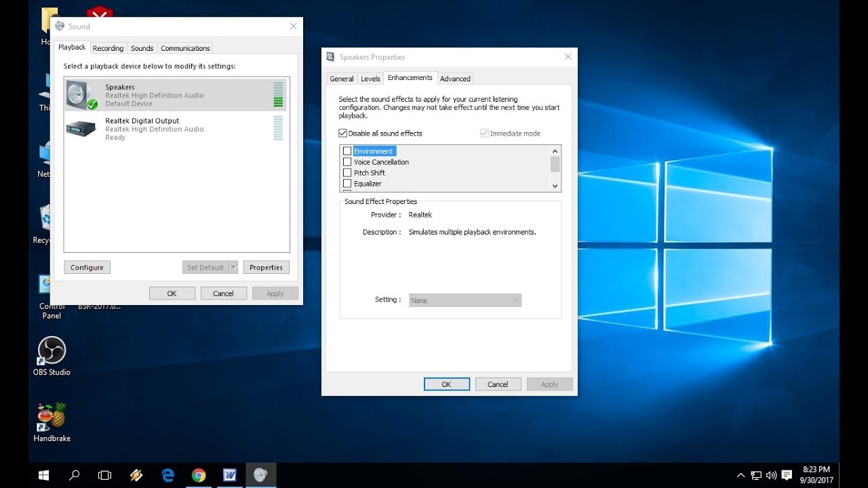Uncheck Disable all sound effects
The width and height of the screenshot is (868, 488).
pyautogui.click(x=343, y=134)
